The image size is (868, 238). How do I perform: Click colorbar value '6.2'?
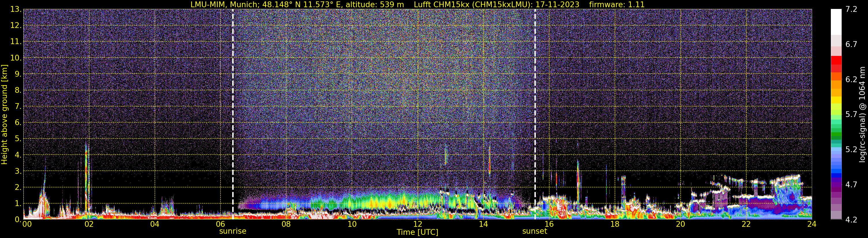click(851, 80)
